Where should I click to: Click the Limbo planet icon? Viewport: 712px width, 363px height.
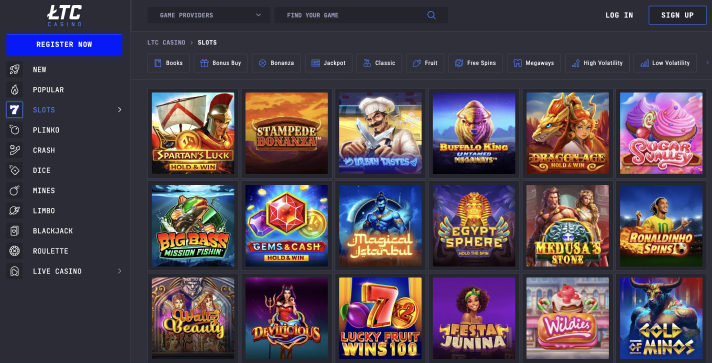[15, 210]
